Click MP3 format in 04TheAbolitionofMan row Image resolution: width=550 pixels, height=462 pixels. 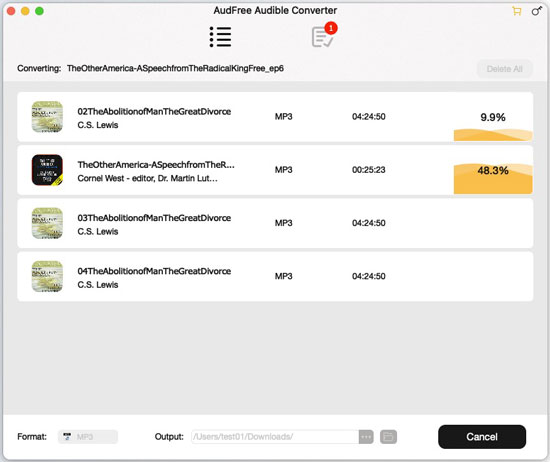point(283,276)
